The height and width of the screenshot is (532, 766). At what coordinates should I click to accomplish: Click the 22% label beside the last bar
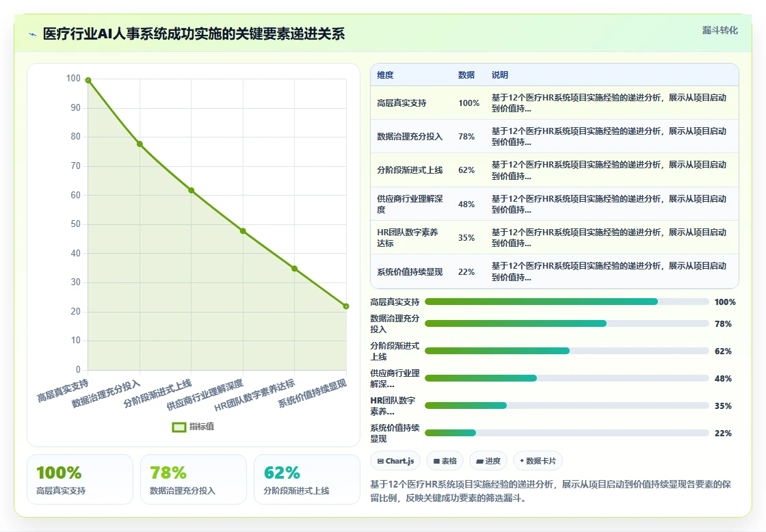tap(723, 433)
